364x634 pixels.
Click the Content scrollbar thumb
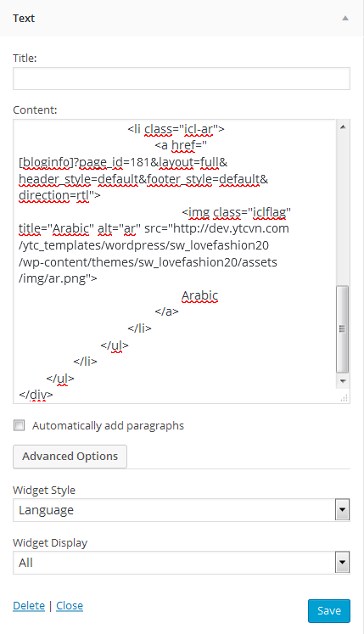(x=343, y=328)
